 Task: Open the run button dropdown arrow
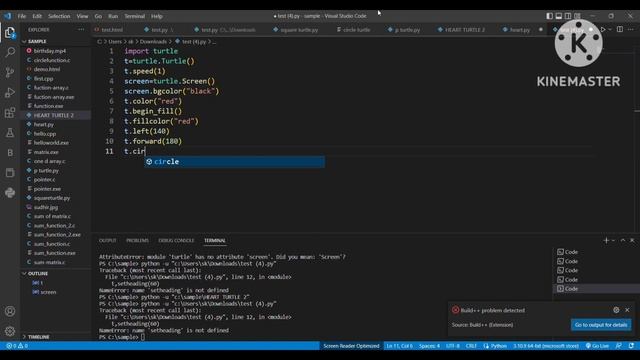tap(610, 29)
